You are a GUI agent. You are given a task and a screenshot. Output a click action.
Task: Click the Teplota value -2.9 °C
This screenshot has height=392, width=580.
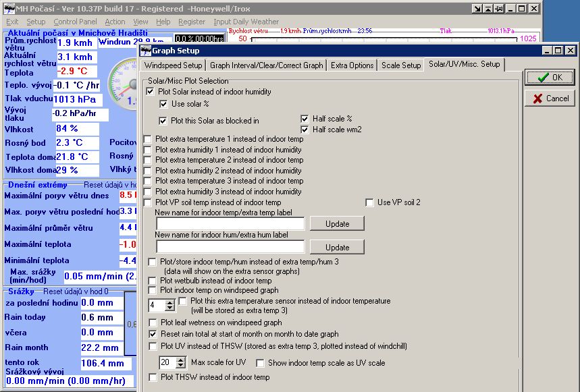77,71
